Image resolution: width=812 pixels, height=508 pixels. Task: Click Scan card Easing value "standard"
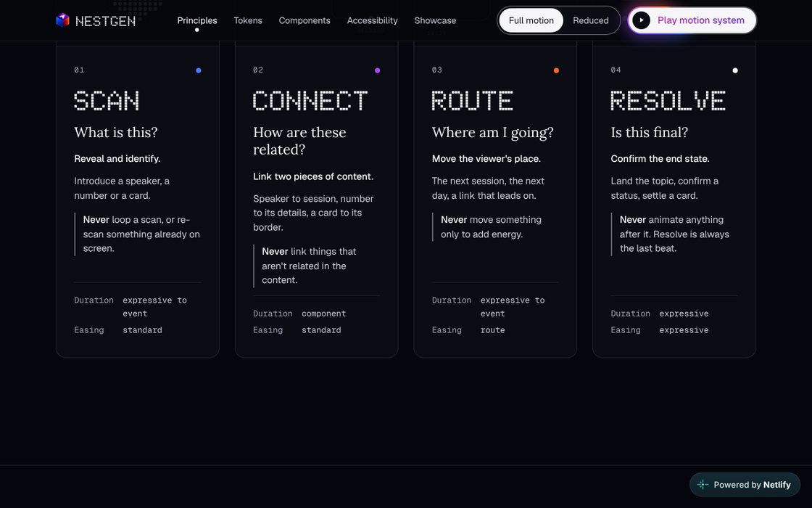tap(142, 329)
